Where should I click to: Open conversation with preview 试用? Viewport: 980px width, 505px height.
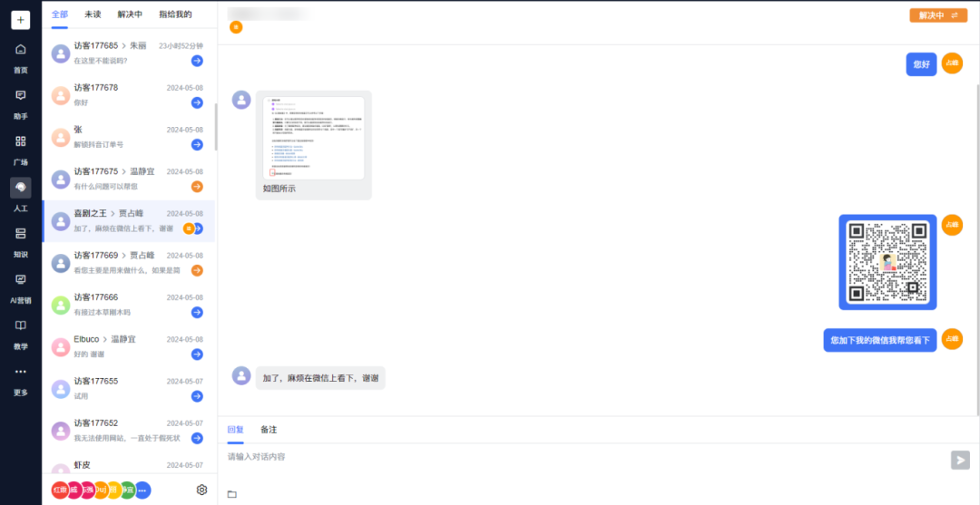pos(129,388)
